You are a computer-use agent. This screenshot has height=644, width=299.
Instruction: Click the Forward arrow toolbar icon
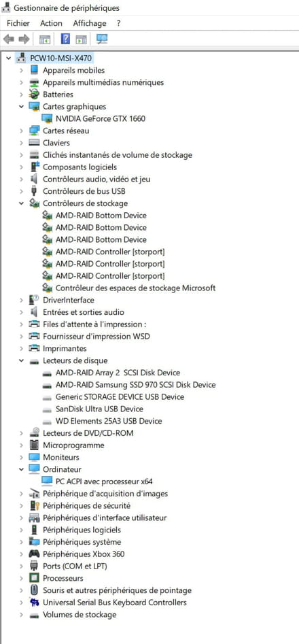[24, 39]
